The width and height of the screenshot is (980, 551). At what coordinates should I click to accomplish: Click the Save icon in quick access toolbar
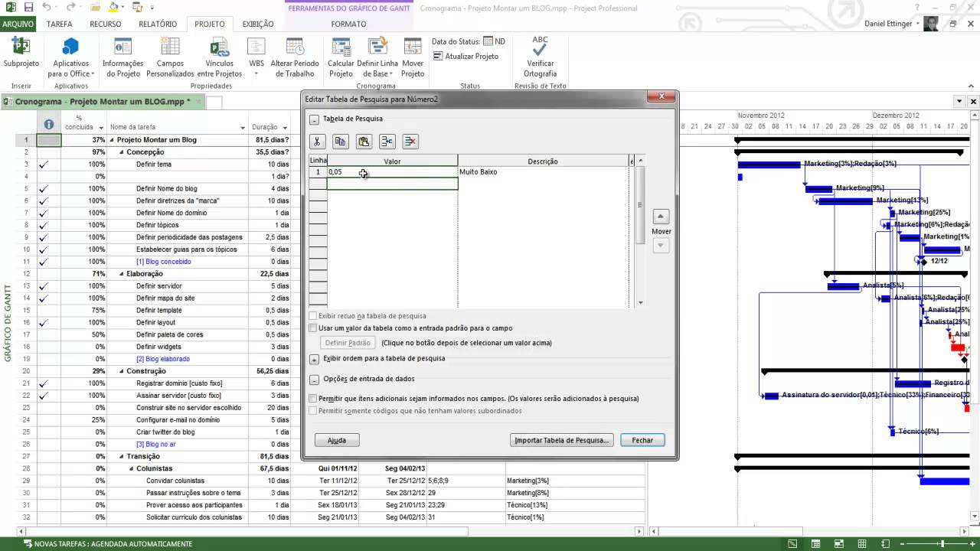(x=29, y=8)
